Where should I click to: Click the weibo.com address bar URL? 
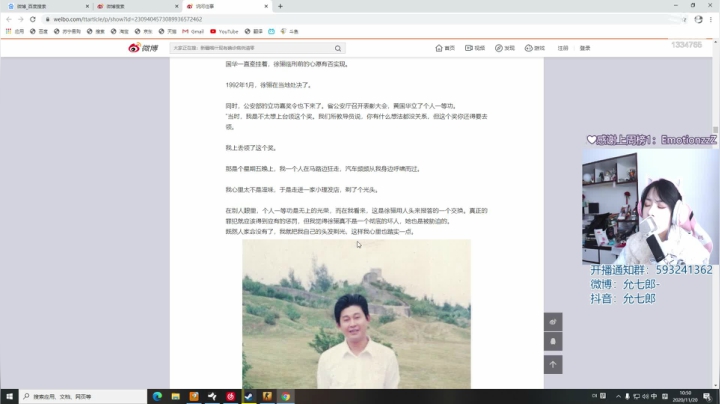pos(128,19)
